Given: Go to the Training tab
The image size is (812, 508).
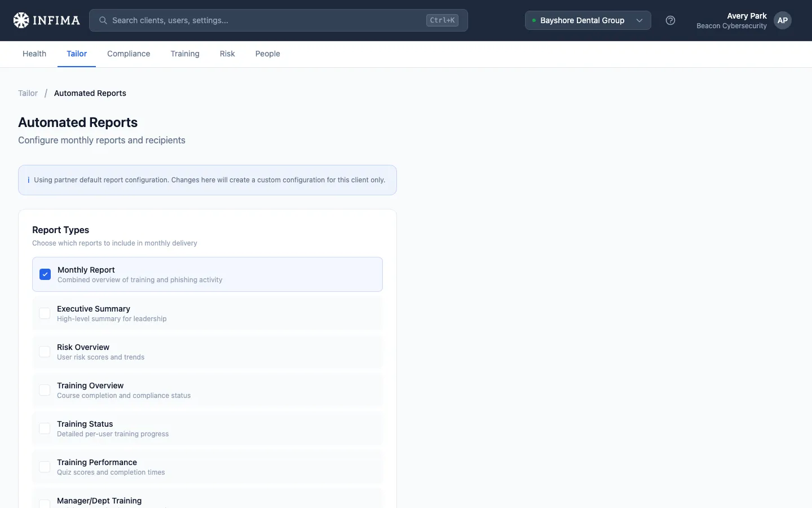Looking at the screenshot, I should click(x=185, y=54).
